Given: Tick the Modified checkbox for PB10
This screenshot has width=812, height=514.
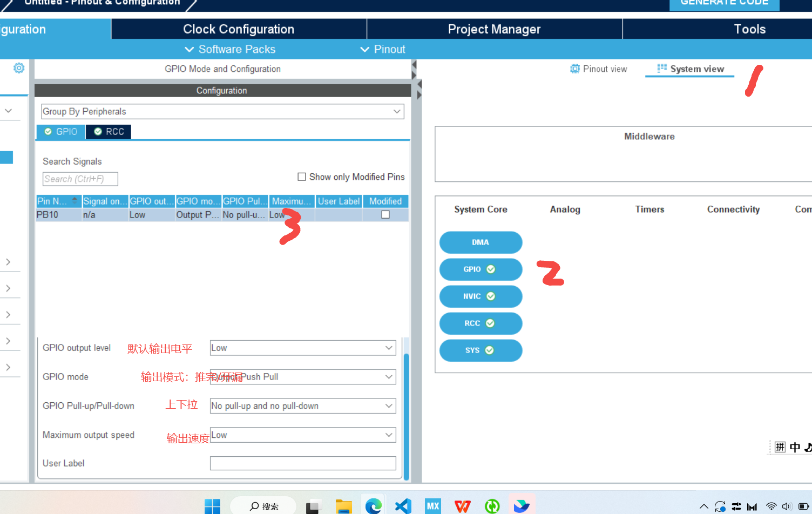Looking at the screenshot, I should 385,214.
